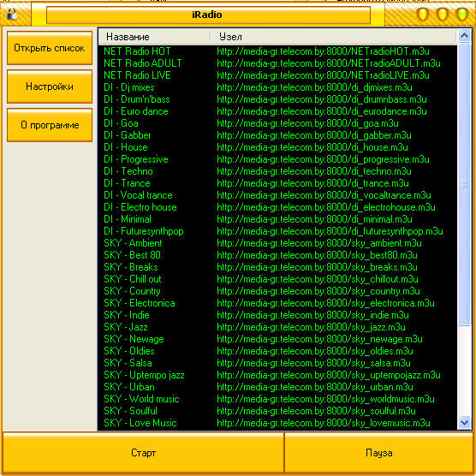Select the DI - Dj mixes station
Viewport: 476px width, 476px height.
[129, 87]
